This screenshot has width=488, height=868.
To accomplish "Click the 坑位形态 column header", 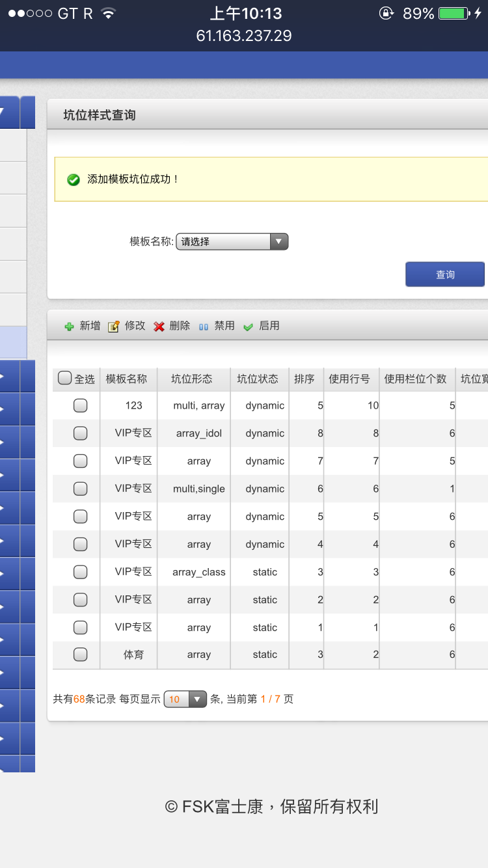I will coord(192,379).
